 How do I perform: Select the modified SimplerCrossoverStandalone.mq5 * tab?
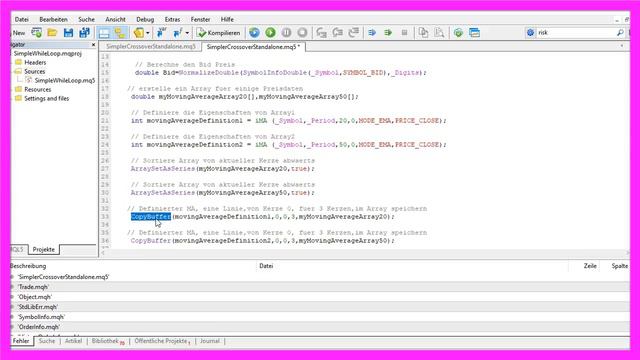click(x=253, y=47)
